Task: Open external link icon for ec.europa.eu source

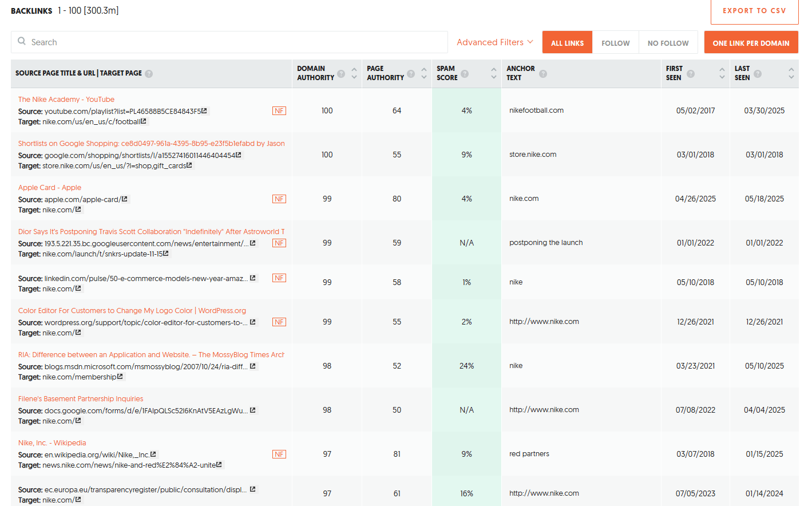Action: (253, 489)
